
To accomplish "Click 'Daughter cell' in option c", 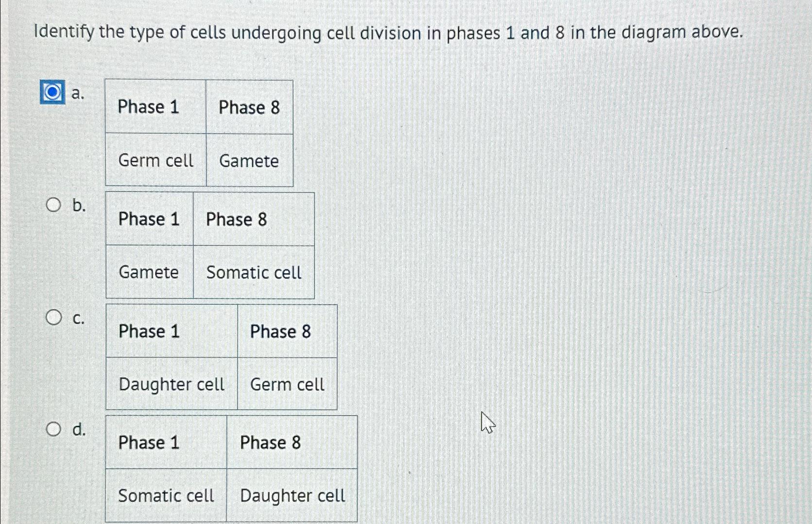I will point(172,384).
